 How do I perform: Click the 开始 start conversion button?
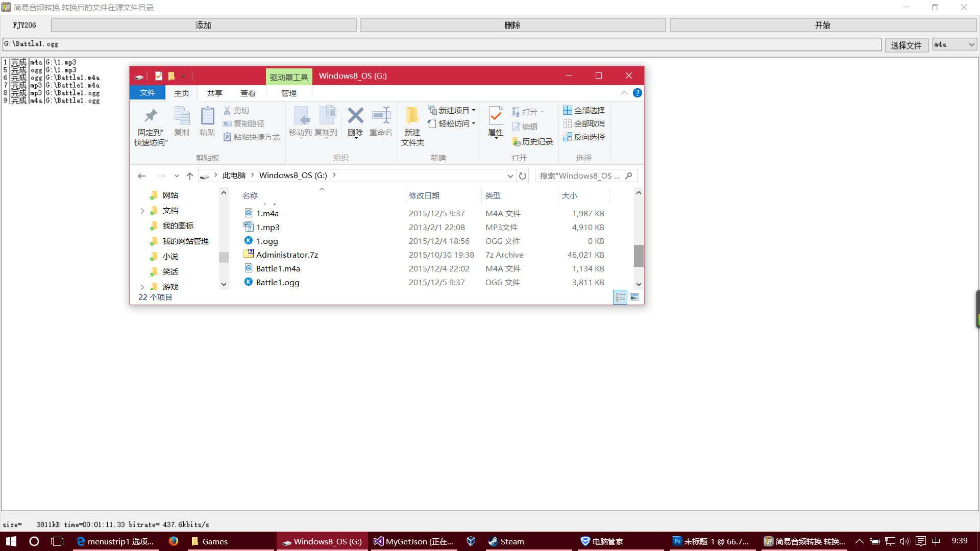(x=823, y=25)
